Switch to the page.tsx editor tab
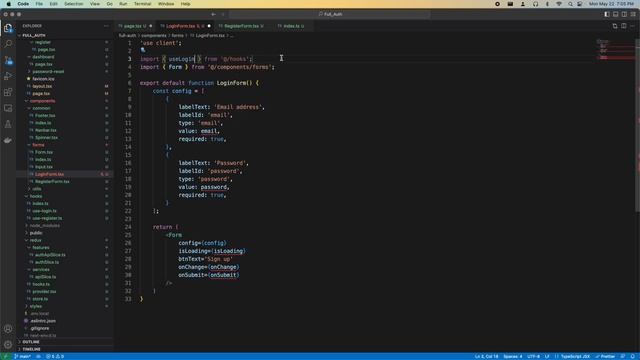 (135, 26)
